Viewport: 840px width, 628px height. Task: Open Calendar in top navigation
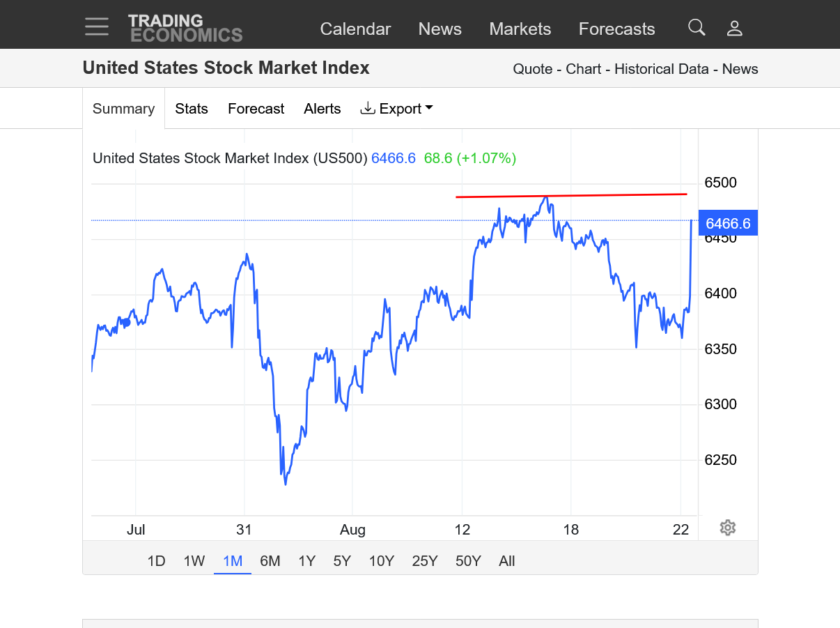coord(355,29)
